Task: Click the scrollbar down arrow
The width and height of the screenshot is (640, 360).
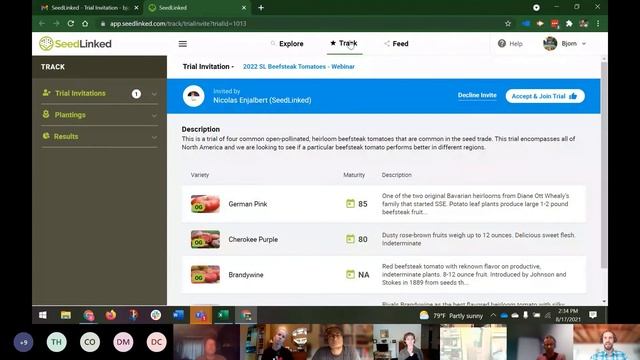Action: 604,302
